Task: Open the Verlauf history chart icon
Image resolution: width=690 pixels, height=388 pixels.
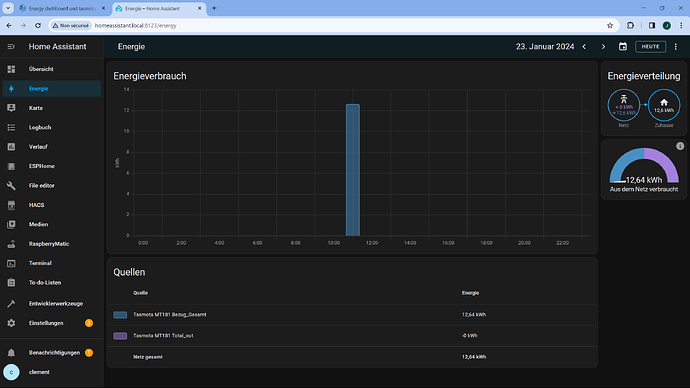Action: (x=11, y=146)
